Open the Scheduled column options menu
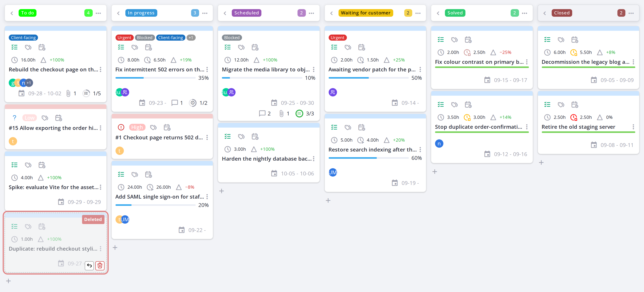644x292 pixels. click(311, 13)
